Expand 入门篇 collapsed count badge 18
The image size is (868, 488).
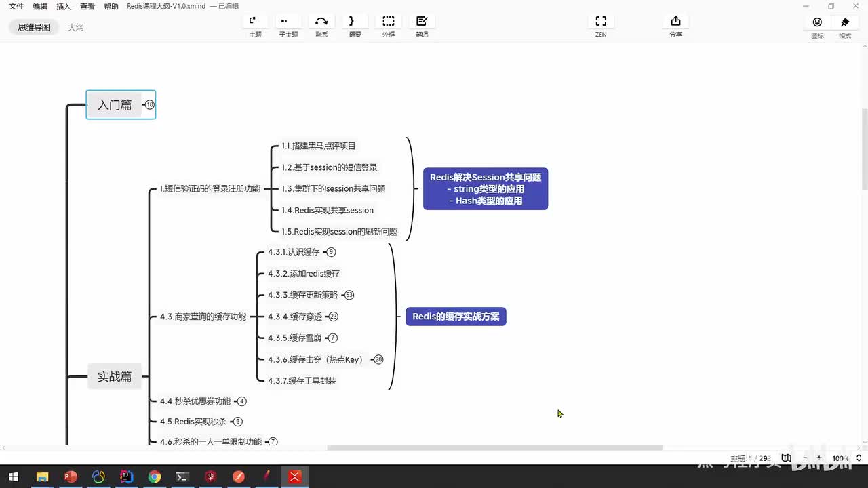pyautogui.click(x=150, y=105)
